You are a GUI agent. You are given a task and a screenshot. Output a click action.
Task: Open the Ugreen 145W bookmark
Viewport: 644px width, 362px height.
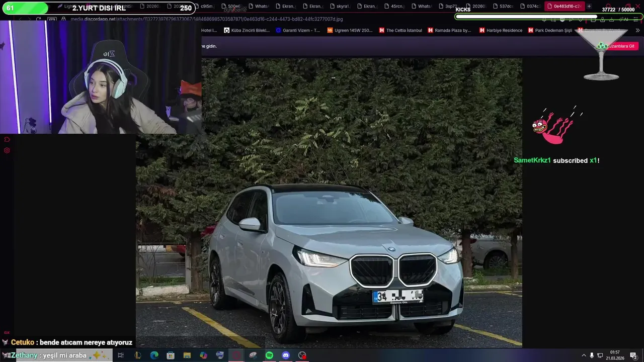[350, 30]
